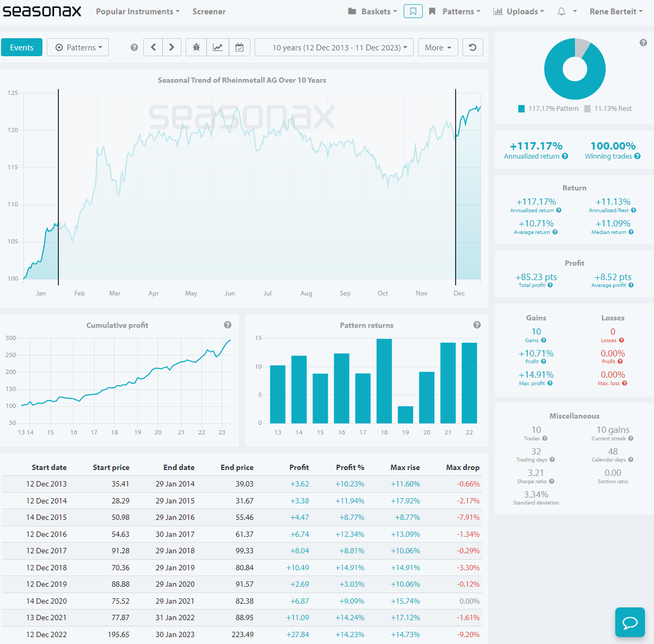Open the bookmark icon button in header
This screenshot has width=654, height=644.
413,11
